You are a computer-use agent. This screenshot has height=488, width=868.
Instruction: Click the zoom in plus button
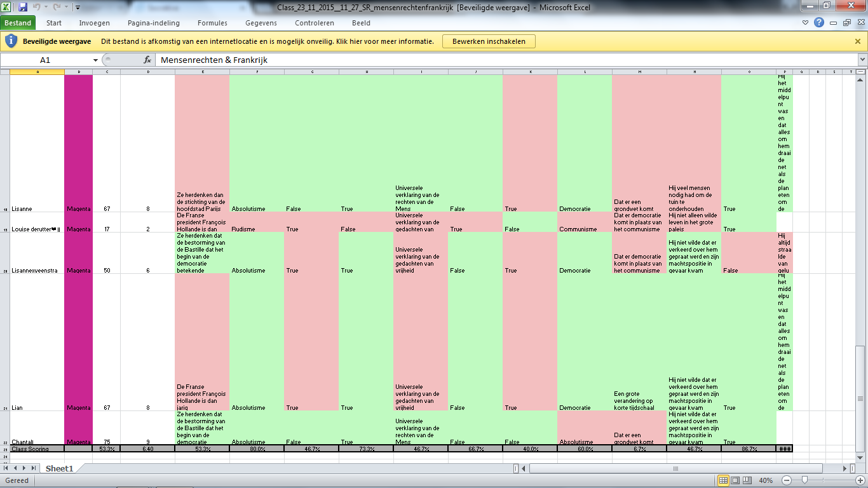(x=860, y=480)
